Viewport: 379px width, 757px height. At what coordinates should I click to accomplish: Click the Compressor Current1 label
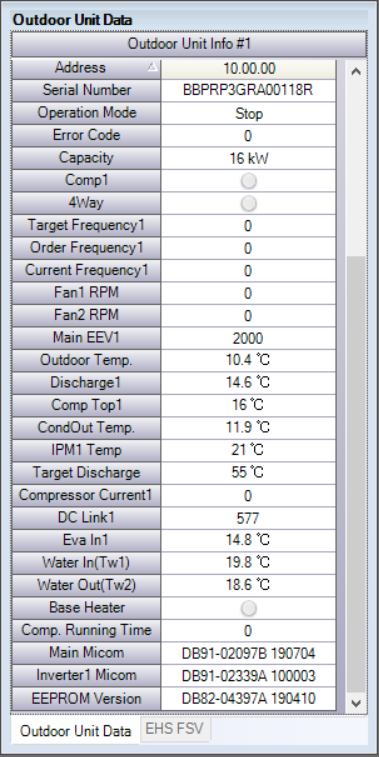86,495
